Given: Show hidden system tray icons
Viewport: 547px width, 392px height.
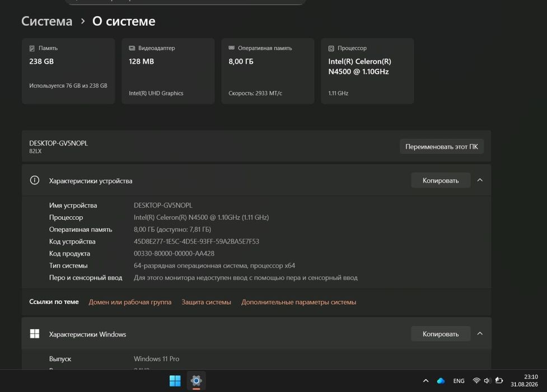Looking at the screenshot, I should click(x=426, y=381).
